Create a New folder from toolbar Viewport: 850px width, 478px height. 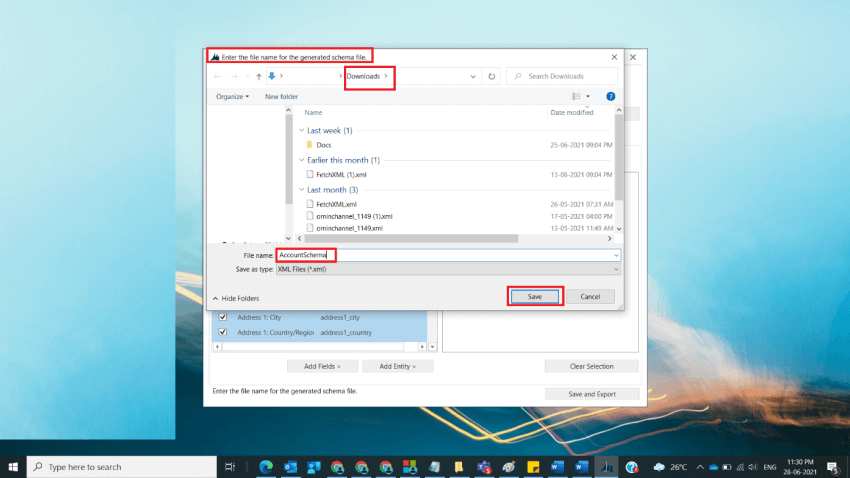tap(281, 96)
